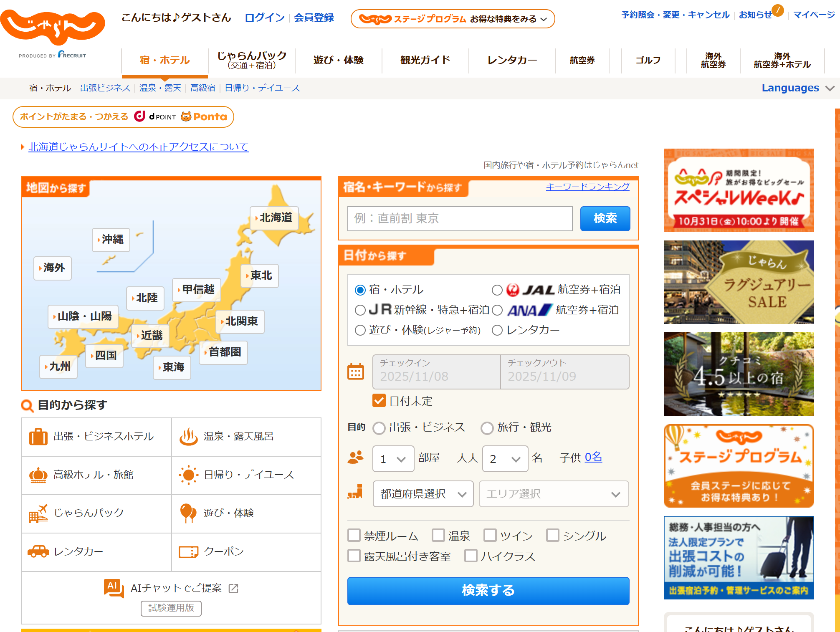The width and height of the screenshot is (840, 632).
Task: Enable the 禁煙ルーム checkbox
Action: 354,535
